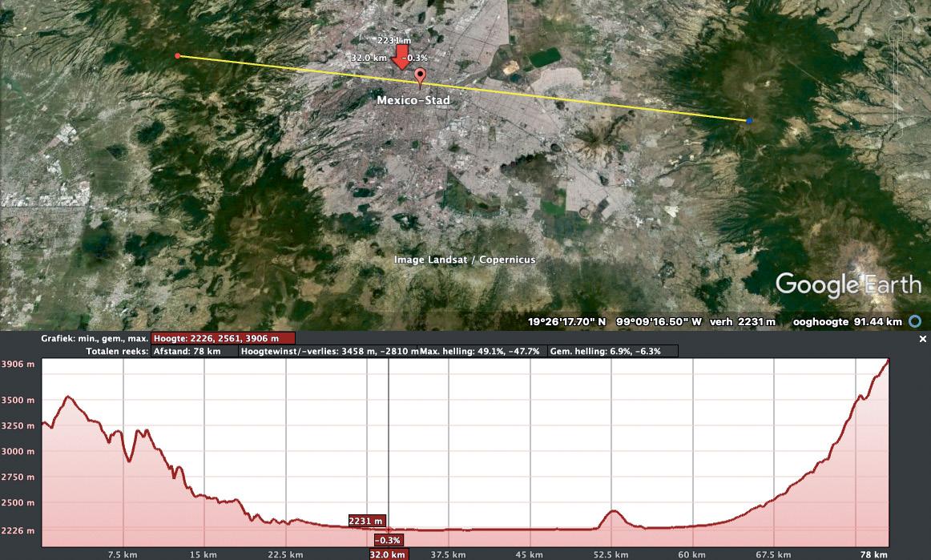Click the 3906 m y-axis label
Viewport: 931px width, 560px height.
18,364
